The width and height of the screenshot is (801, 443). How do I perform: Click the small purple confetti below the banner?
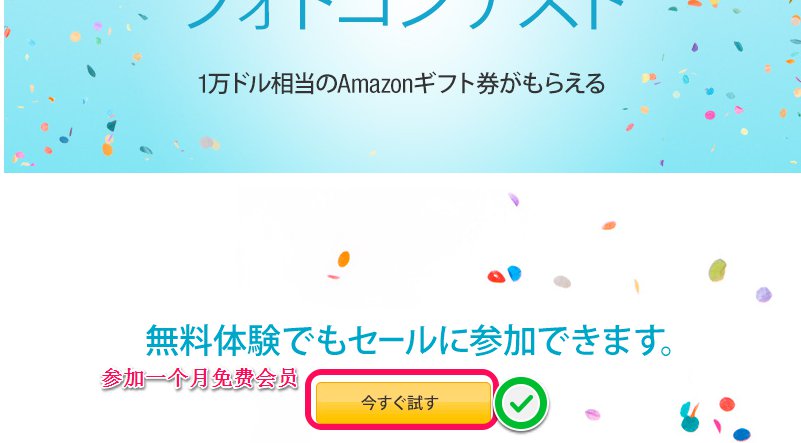513,199
